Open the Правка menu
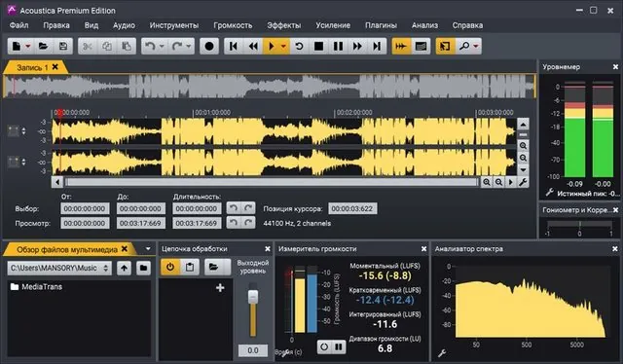 pyautogui.click(x=56, y=25)
